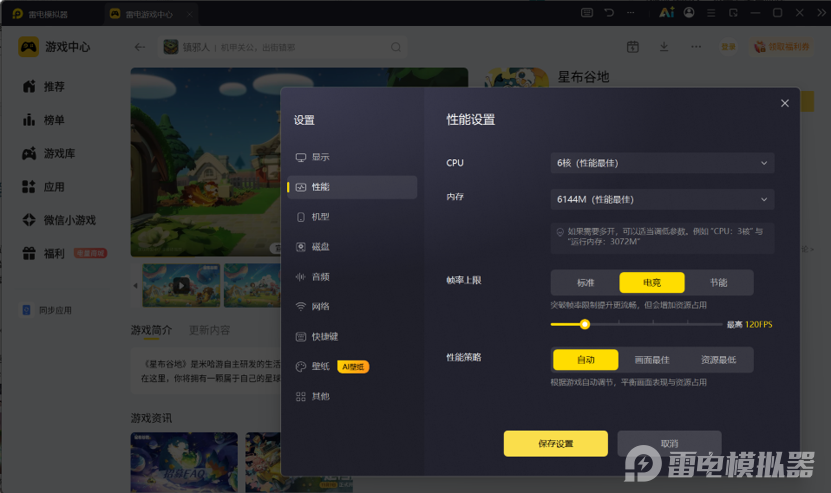831x493 pixels.
Task: Open the hamburger menu in title bar
Action: click(x=711, y=13)
